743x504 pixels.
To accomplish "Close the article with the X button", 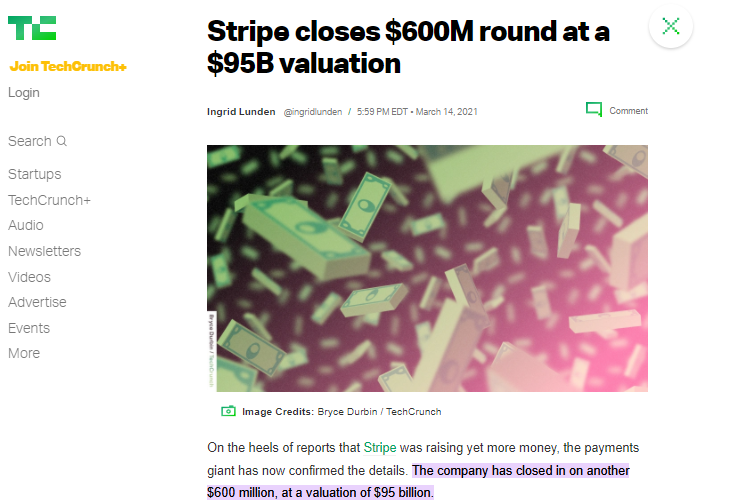I will click(x=671, y=26).
